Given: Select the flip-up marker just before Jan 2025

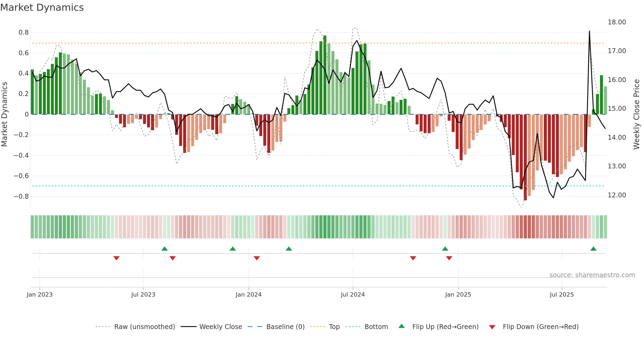Looking at the screenshot, I should [x=445, y=249].
